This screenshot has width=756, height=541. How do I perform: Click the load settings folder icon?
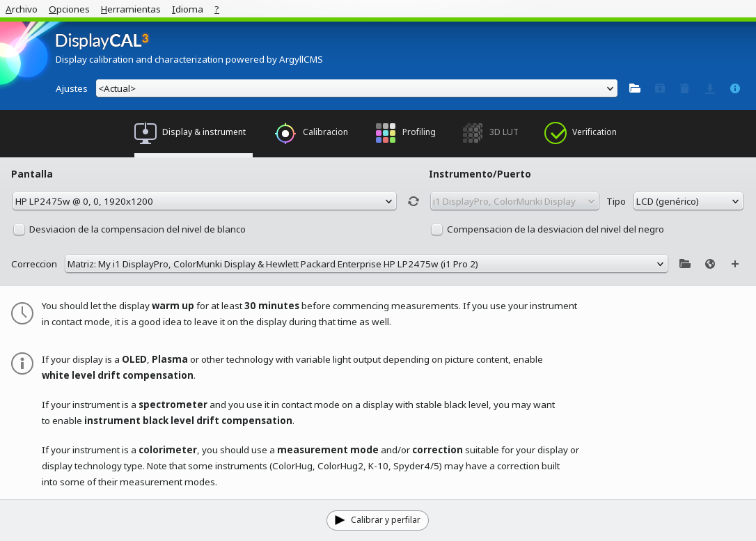click(x=634, y=88)
